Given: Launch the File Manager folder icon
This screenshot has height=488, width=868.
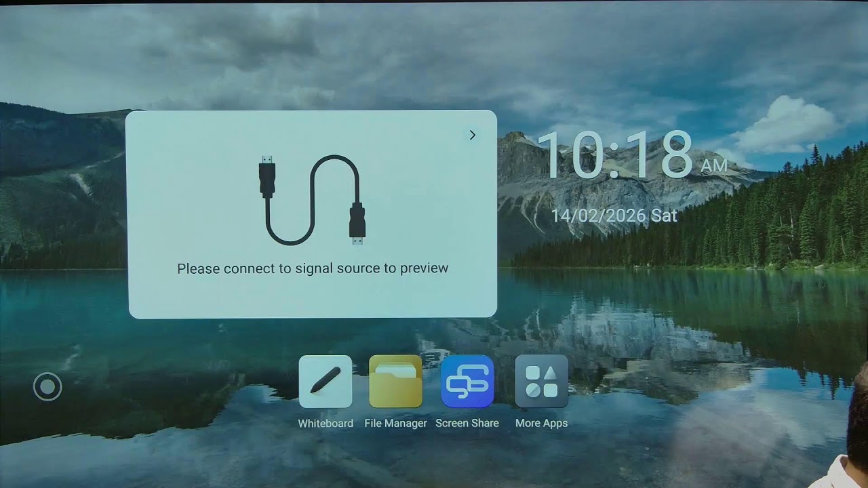Looking at the screenshot, I should click(395, 382).
